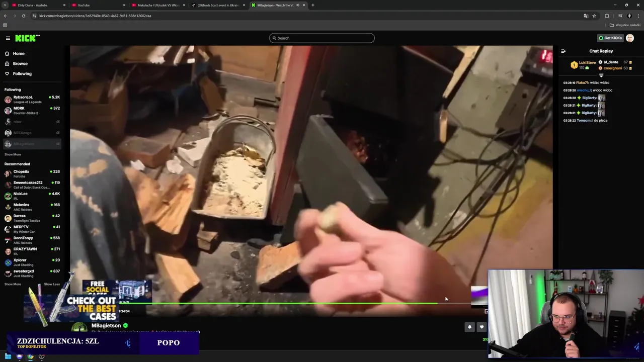This screenshot has width=644, height=362.
Task: Collapse the Chat Replay panel
Action: point(563,51)
